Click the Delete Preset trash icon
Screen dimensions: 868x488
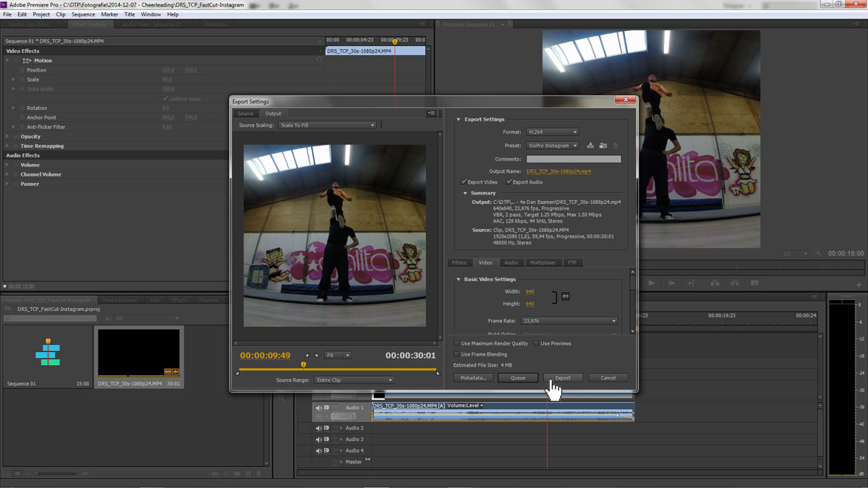click(x=616, y=146)
